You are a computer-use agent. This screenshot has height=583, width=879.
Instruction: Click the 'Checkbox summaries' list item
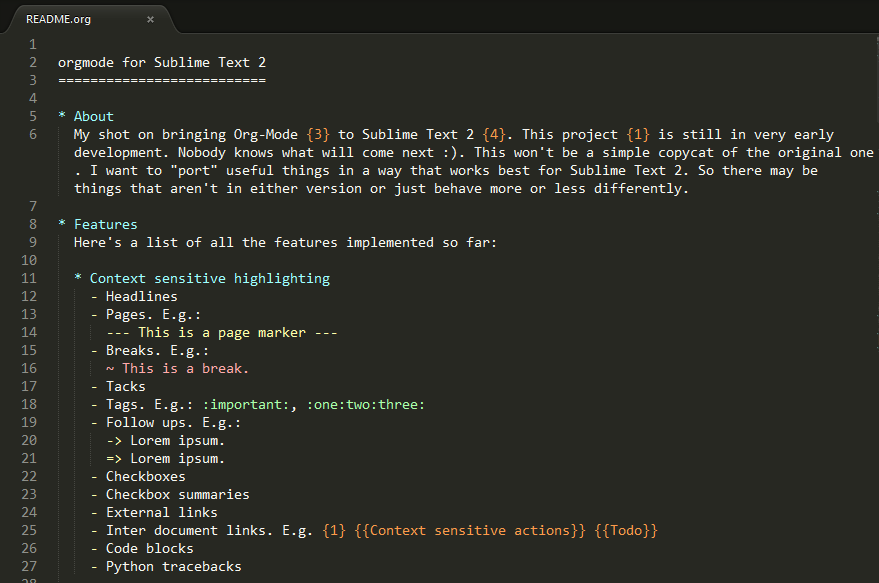pos(177,494)
